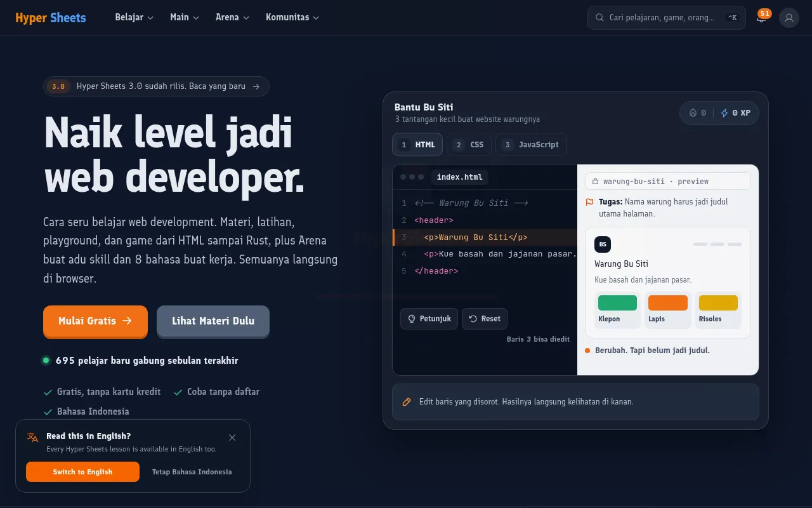Click "Berubah. Tapi belum jadi judul." status
Image resolution: width=812 pixels, height=508 pixels.
pos(652,351)
